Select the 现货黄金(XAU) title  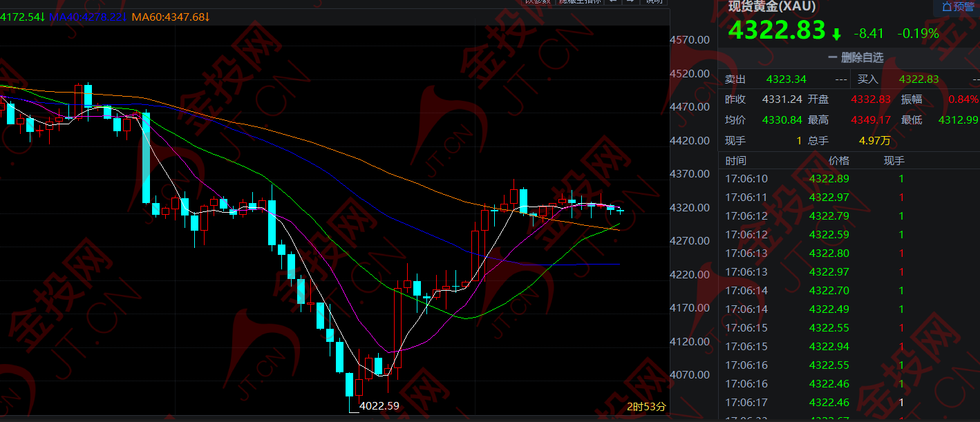(772, 6)
